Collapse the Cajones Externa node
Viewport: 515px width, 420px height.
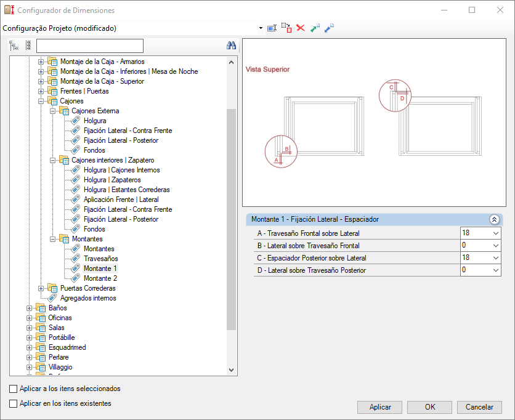[x=52, y=111]
